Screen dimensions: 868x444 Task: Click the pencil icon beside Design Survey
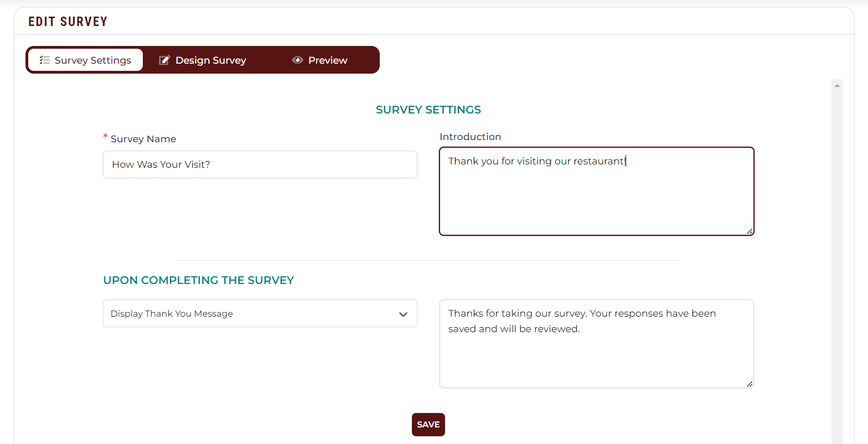pos(164,60)
